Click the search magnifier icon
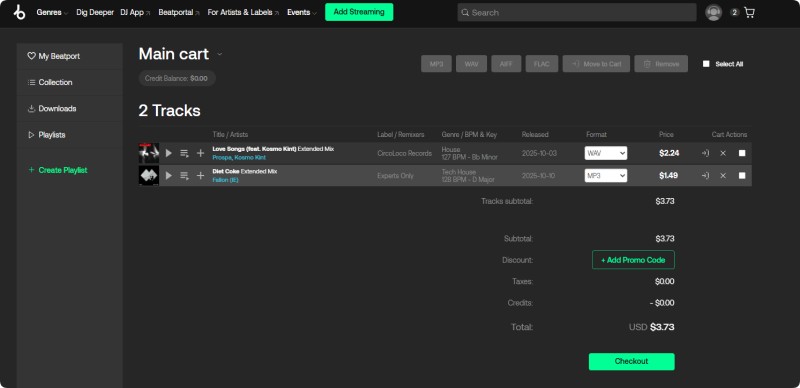 click(465, 13)
